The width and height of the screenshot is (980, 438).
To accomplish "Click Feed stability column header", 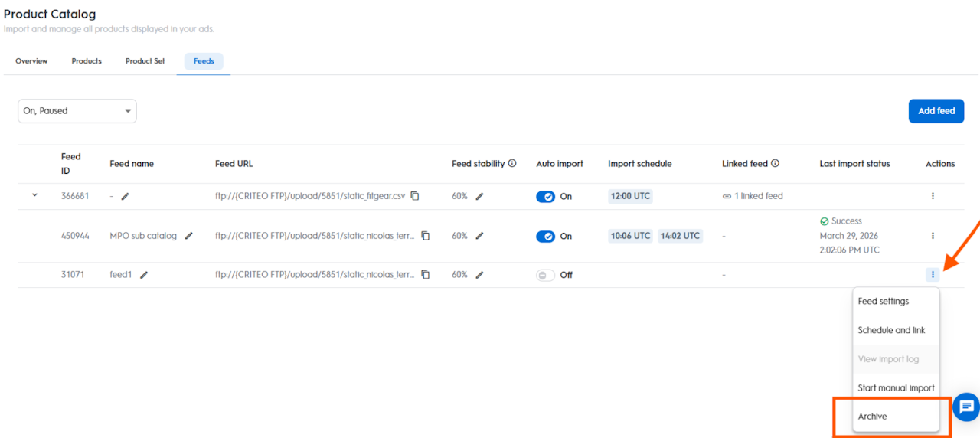I will (x=479, y=164).
